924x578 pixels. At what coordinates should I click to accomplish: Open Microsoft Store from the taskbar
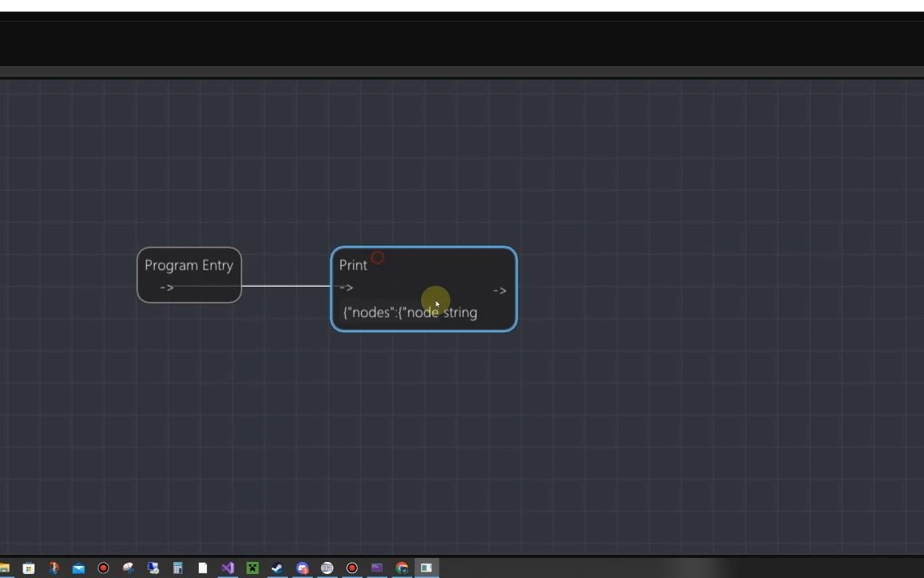point(28,568)
